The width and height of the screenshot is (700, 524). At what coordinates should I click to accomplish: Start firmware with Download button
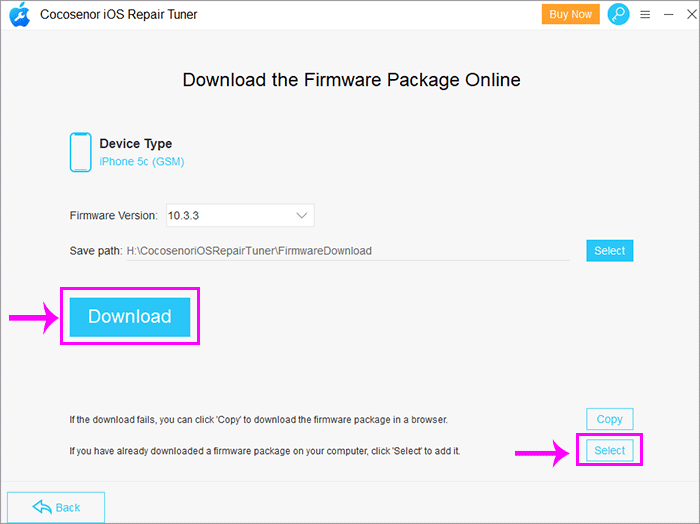[x=130, y=316]
